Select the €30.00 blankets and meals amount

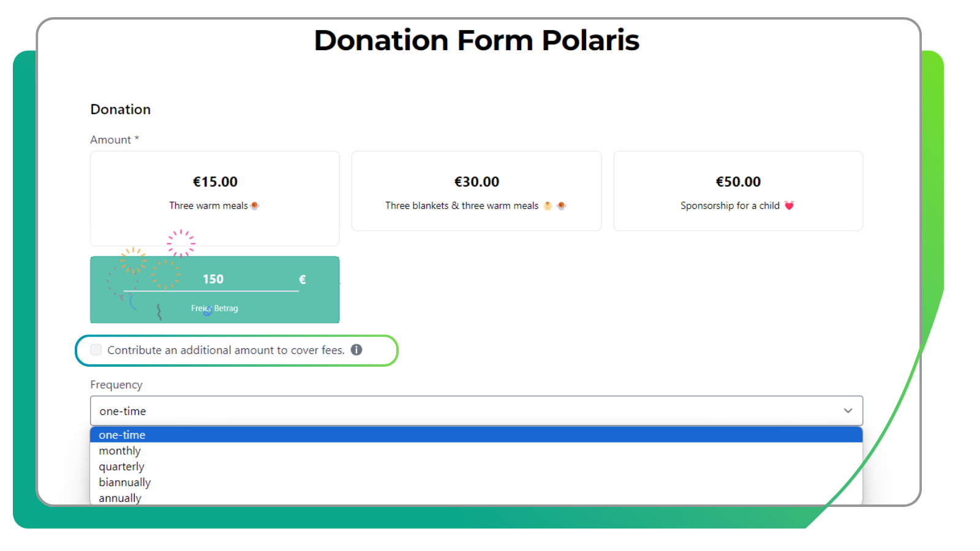click(x=477, y=191)
